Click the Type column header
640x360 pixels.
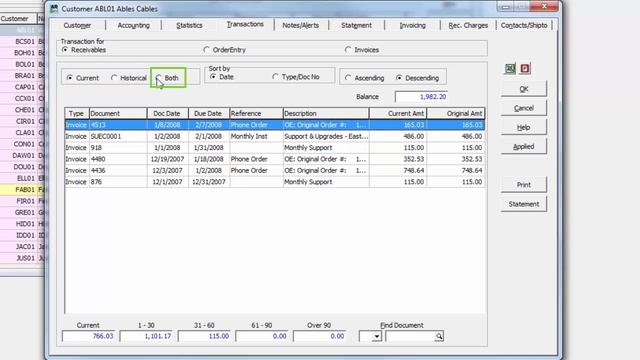point(77,113)
